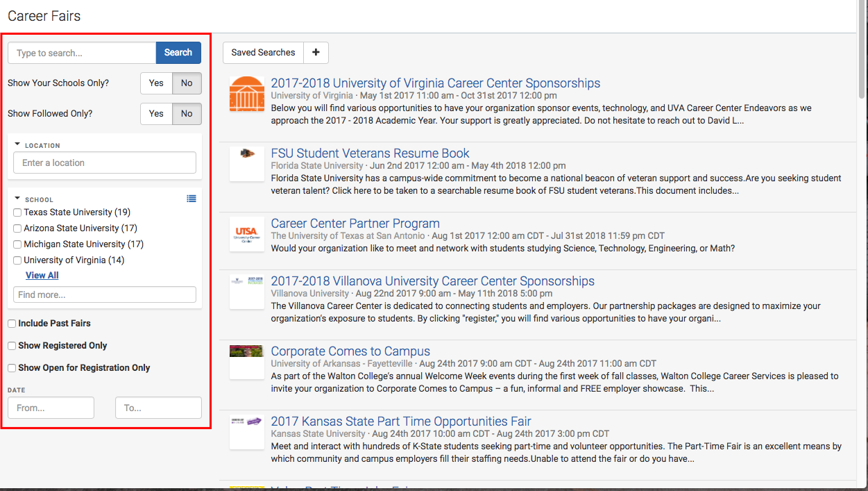
Task: Click the Villanova sponsorships logo thumbnail
Action: (247, 292)
